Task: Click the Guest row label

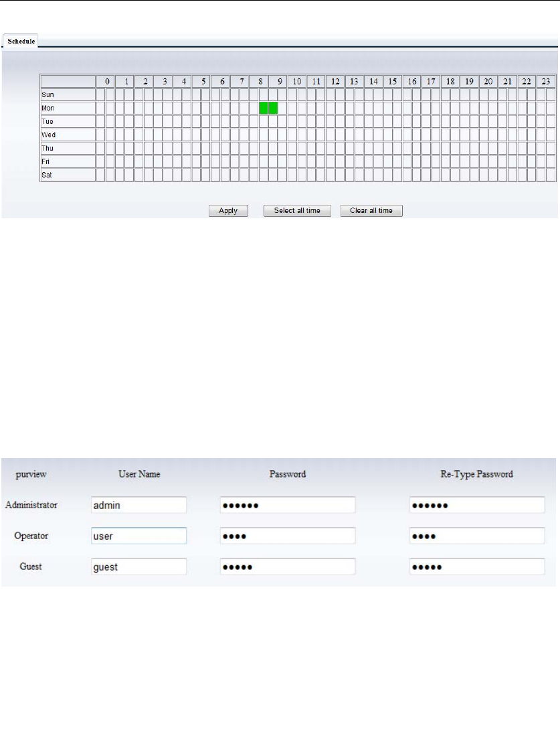Action: pos(31,567)
